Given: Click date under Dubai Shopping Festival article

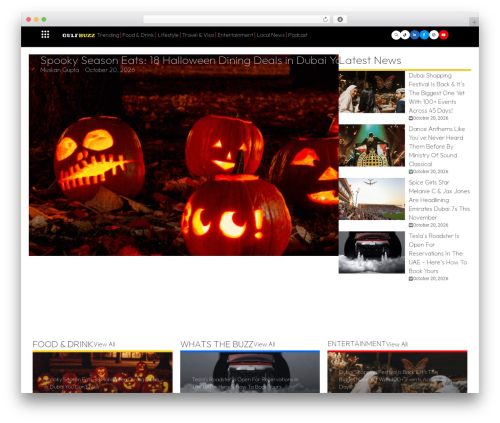Looking at the screenshot, I should (x=429, y=118).
